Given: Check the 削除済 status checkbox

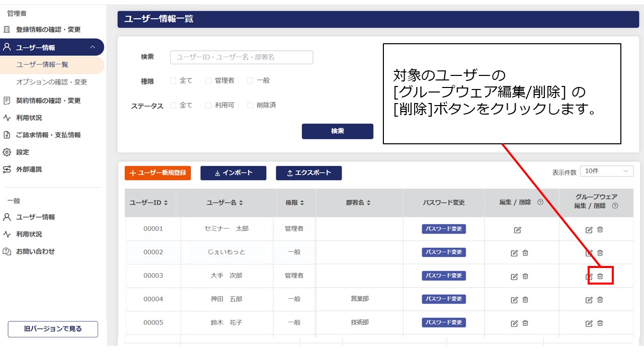Looking at the screenshot, I should click(x=250, y=105).
